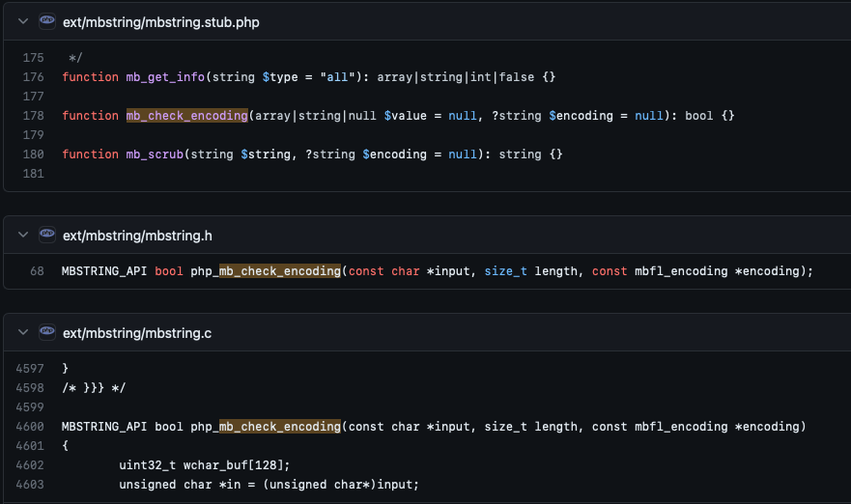This screenshot has width=851, height=504.
Task: Click line number 180
Action: tap(33, 154)
